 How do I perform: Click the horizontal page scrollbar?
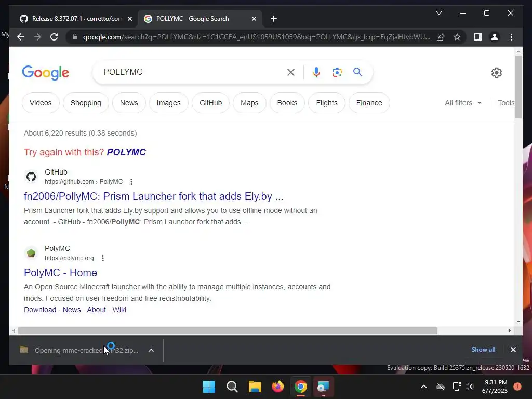pos(228,330)
